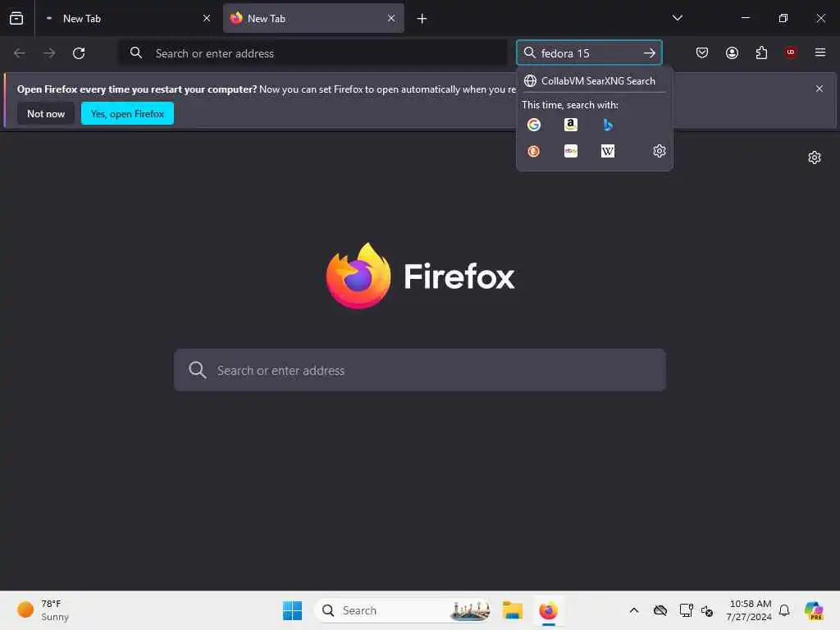Click the OneDrive cloud tray icon
840x630 pixels.
click(660, 610)
